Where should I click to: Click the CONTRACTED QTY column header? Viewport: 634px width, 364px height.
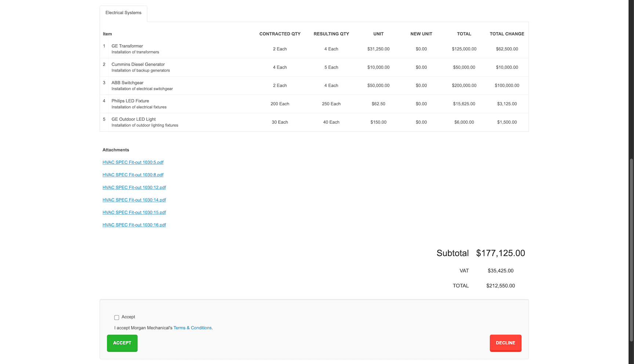[x=280, y=34]
